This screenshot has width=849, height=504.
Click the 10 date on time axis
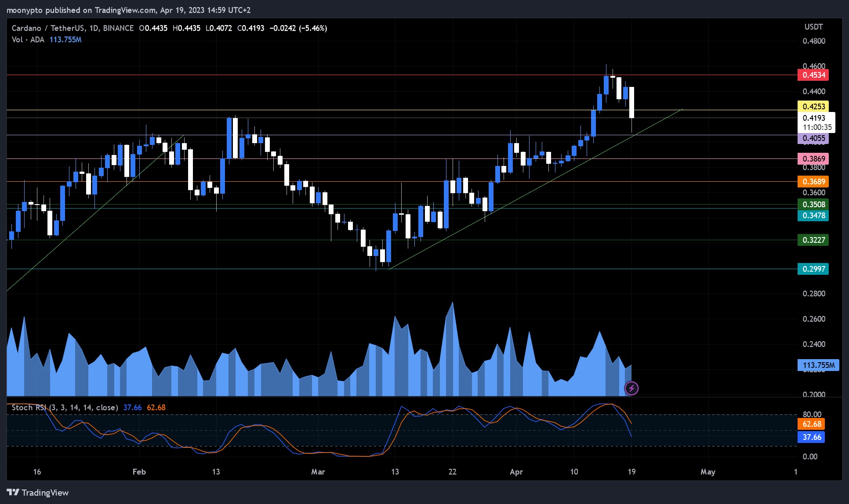(x=574, y=472)
